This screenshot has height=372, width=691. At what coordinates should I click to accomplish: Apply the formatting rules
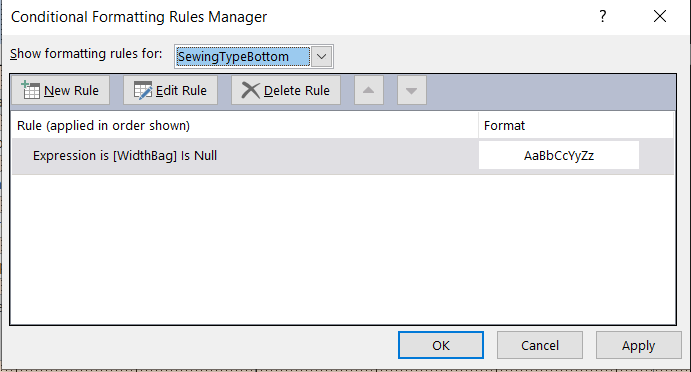639,345
